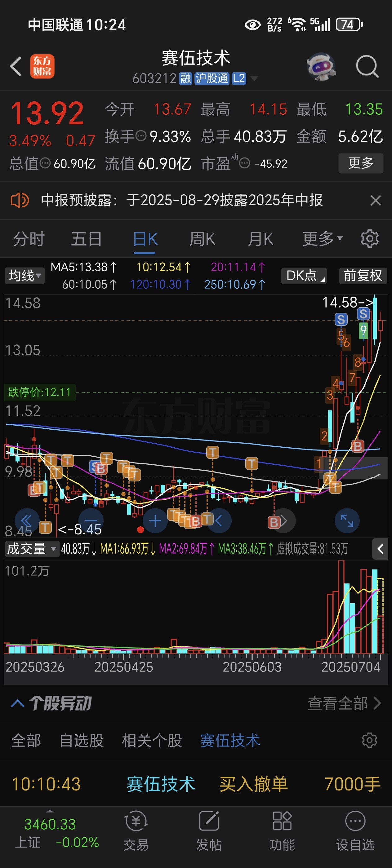
Task: Tap the 250:10.69 moving average value
Action: click(x=234, y=284)
